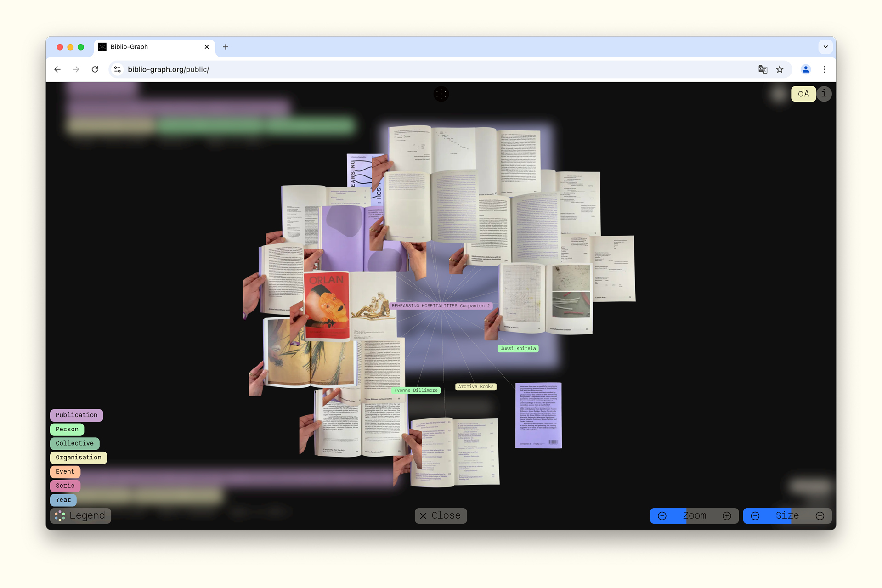Screen dimensions: 882x588
Task: Toggle the Organisation legend entry
Action: click(78, 457)
